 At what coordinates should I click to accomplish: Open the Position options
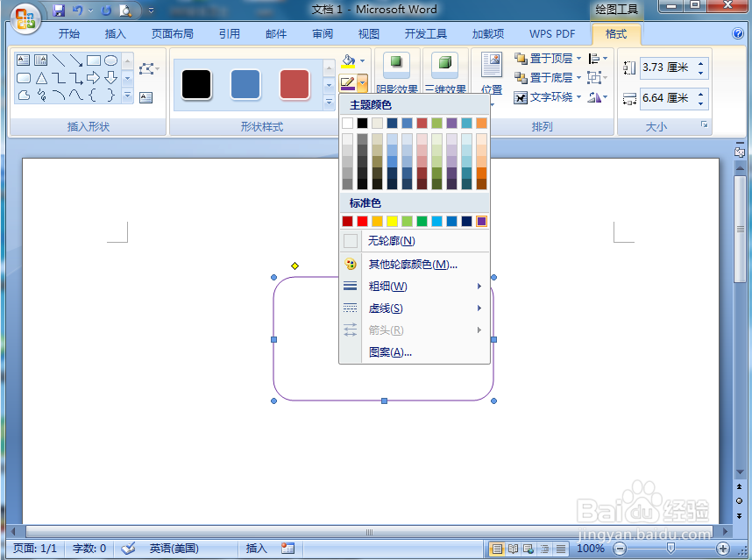(492, 72)
